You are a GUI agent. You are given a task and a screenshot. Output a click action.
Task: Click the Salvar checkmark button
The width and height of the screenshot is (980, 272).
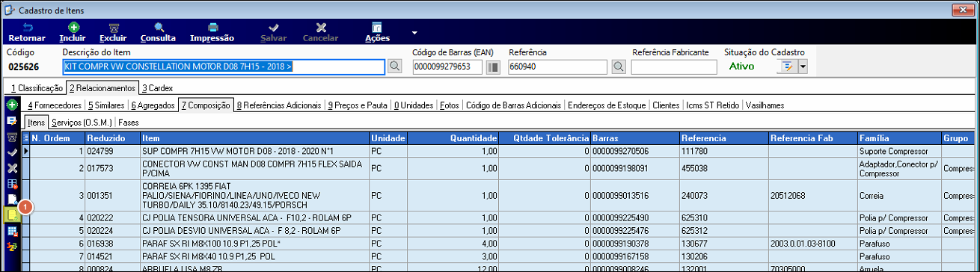(x=274, y=31)
